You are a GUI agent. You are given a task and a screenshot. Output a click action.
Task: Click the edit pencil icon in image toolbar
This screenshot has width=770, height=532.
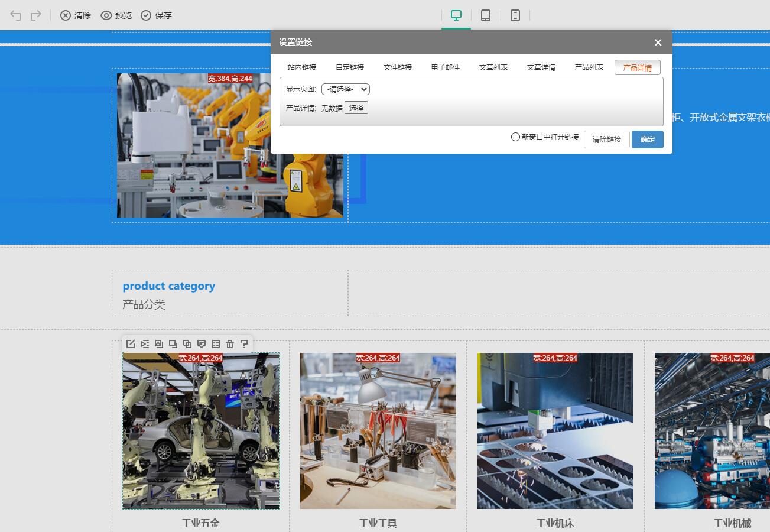(131, 344)
